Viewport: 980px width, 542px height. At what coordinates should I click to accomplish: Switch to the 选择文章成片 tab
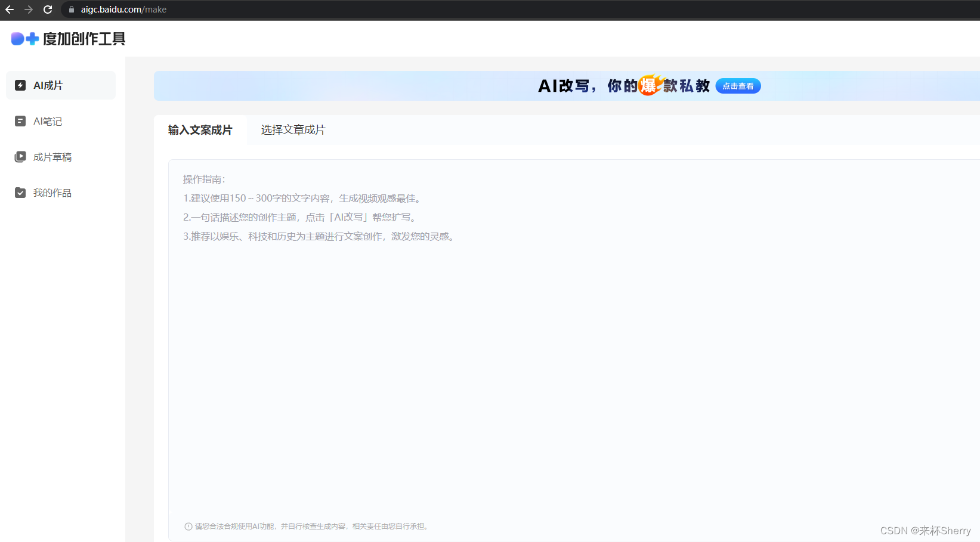tap(293, 130)
